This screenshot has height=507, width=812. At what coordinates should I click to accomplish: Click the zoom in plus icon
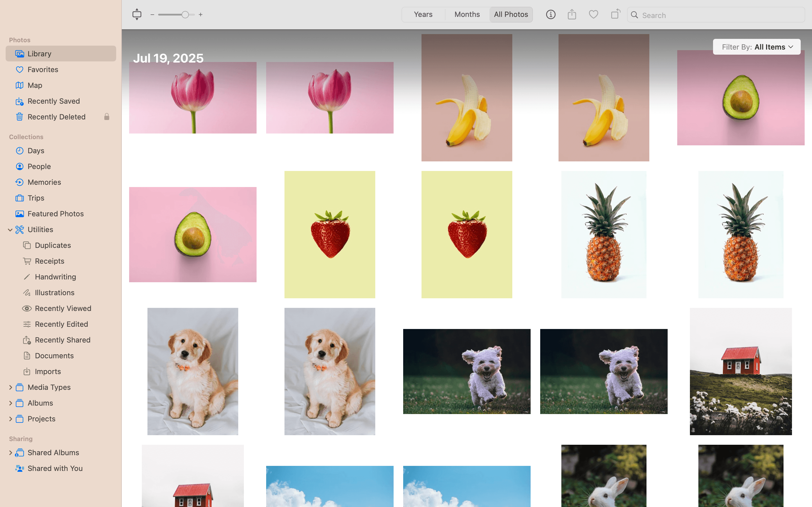(200, 15)
